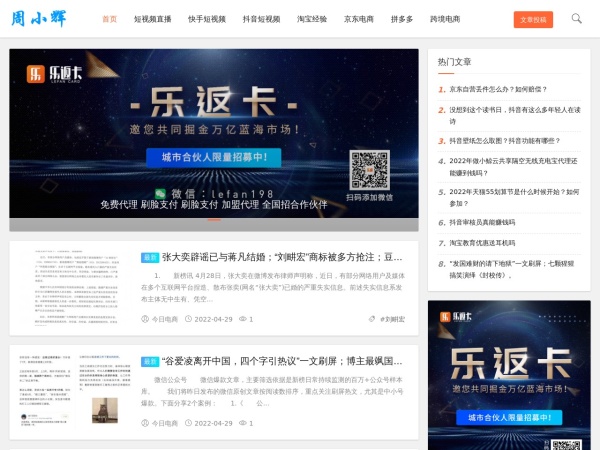
Task: Select the orange carousel slide indicator
Action: (x=214, y=220)
